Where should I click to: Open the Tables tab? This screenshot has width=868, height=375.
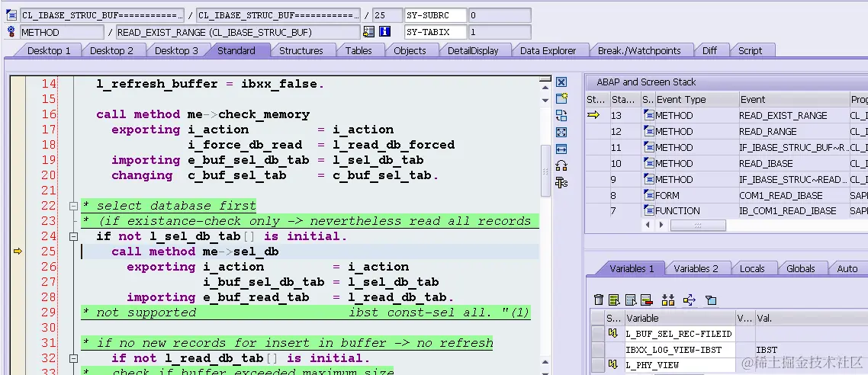point(358,50)
